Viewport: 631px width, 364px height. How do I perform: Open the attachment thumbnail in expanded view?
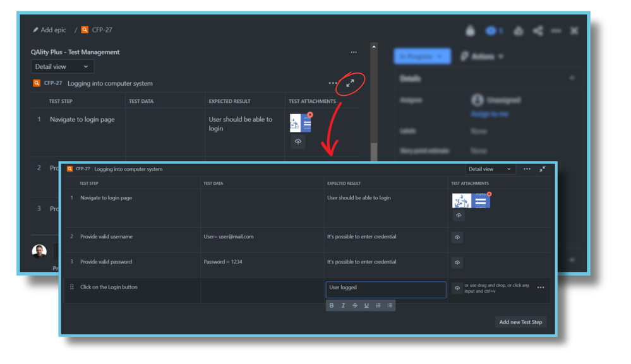(471, 201)
